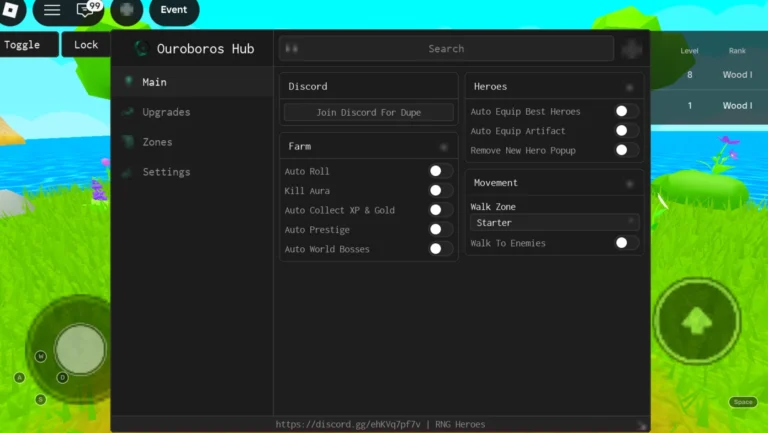Click the search icon in search bar
This screenshot has width=768, height=433.
coord(291,48)
